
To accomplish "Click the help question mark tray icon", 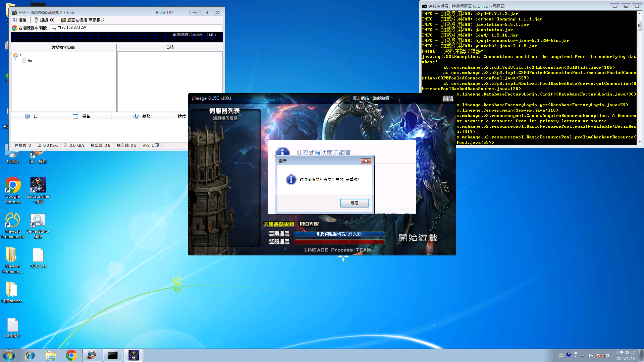I will pyautogui.click(x=568, y=355).
